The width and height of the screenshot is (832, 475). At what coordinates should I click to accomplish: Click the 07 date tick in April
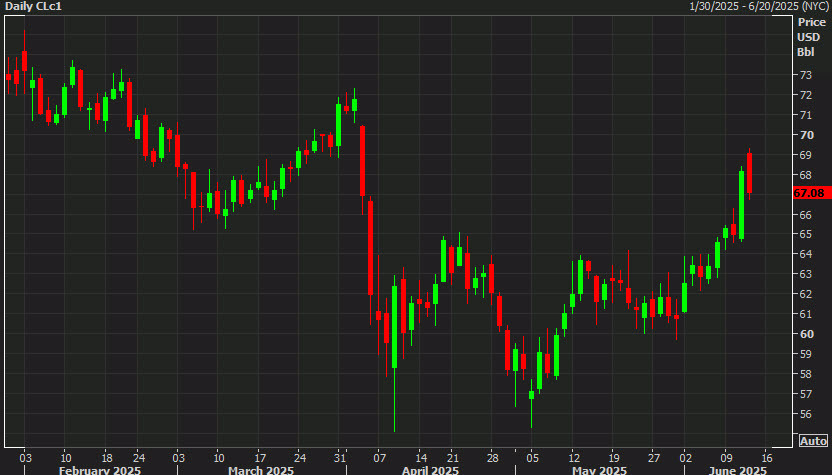pyautogui.click(x=380, y=457)
